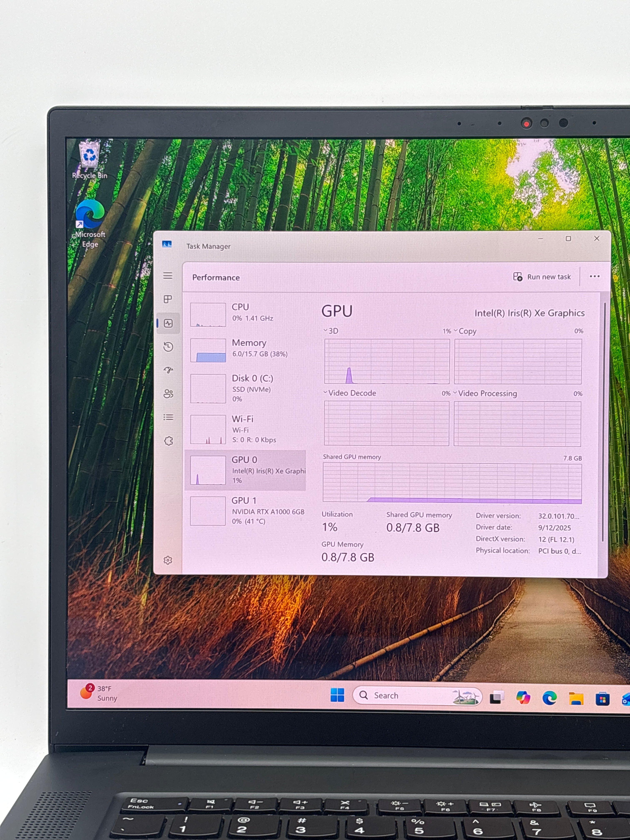Close the Task Manager window
The width and height of the screenshot is (630, 840).
pyautogui.click(x=597, y=239)
